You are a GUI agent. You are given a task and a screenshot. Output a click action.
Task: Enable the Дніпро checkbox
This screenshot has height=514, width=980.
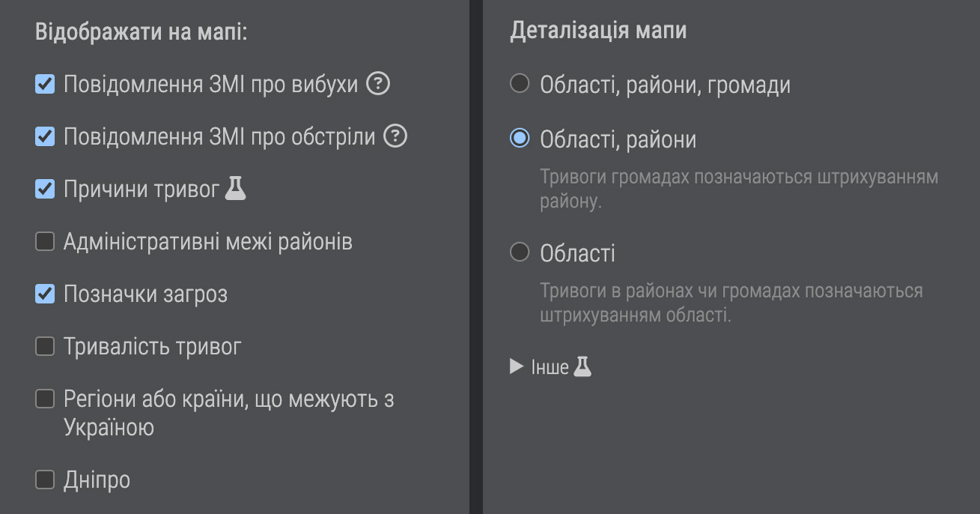click(x=45, y=480)
